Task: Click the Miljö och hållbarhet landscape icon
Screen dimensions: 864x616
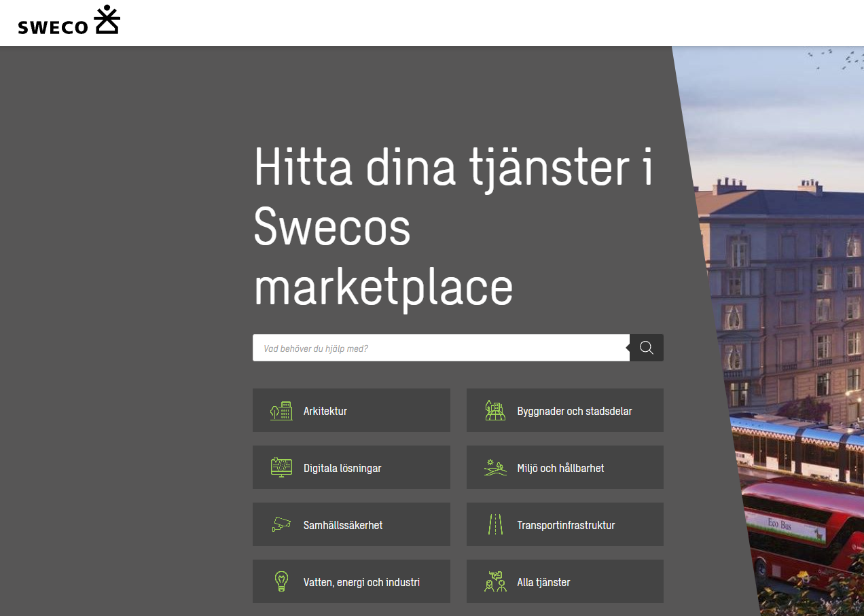Action: coord(495,467)
